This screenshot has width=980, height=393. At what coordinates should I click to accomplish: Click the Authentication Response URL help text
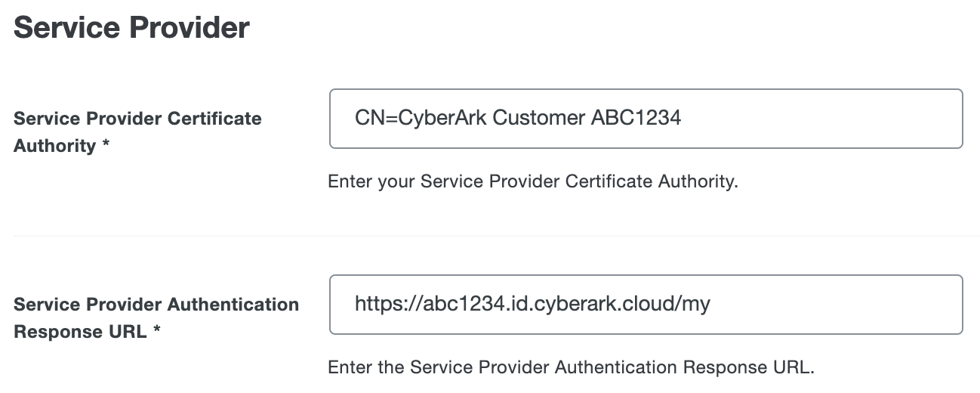pyautogui.click(x=572, y=368)
